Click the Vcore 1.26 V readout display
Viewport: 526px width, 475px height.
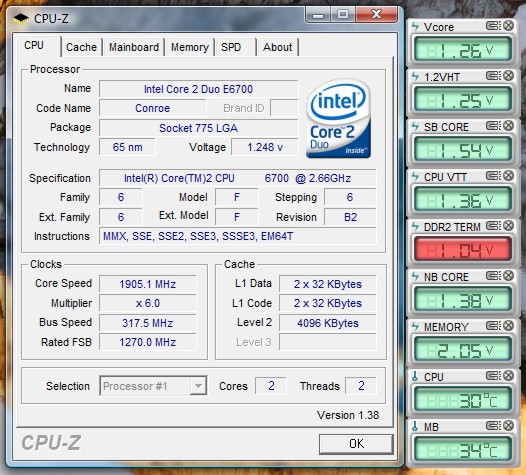463,50
